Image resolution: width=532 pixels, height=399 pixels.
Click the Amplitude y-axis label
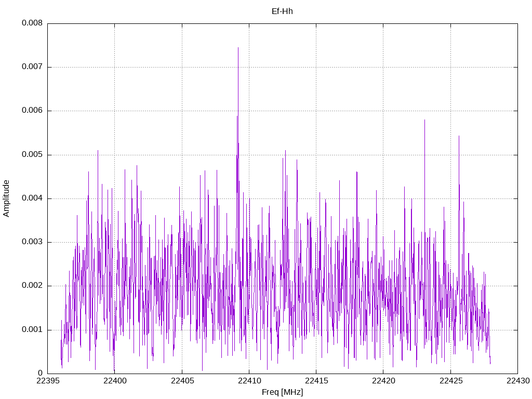pyautogui.click(x=6, y=198)
